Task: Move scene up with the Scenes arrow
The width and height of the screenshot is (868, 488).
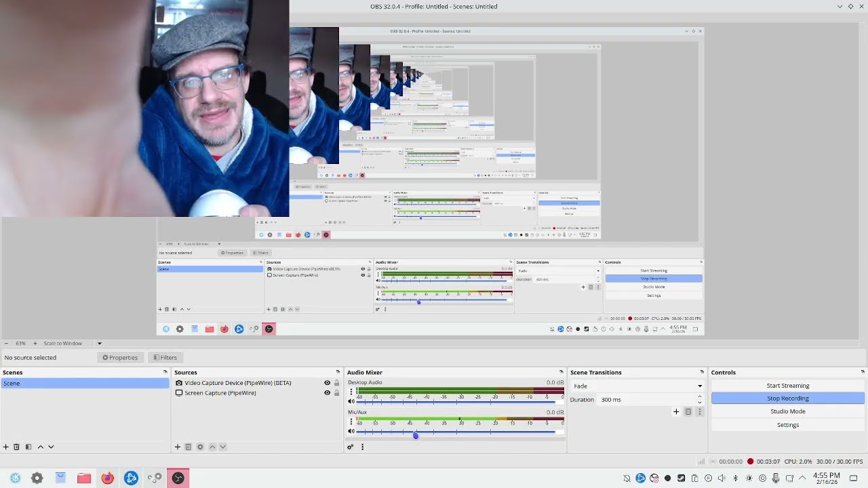Action: 40,447
